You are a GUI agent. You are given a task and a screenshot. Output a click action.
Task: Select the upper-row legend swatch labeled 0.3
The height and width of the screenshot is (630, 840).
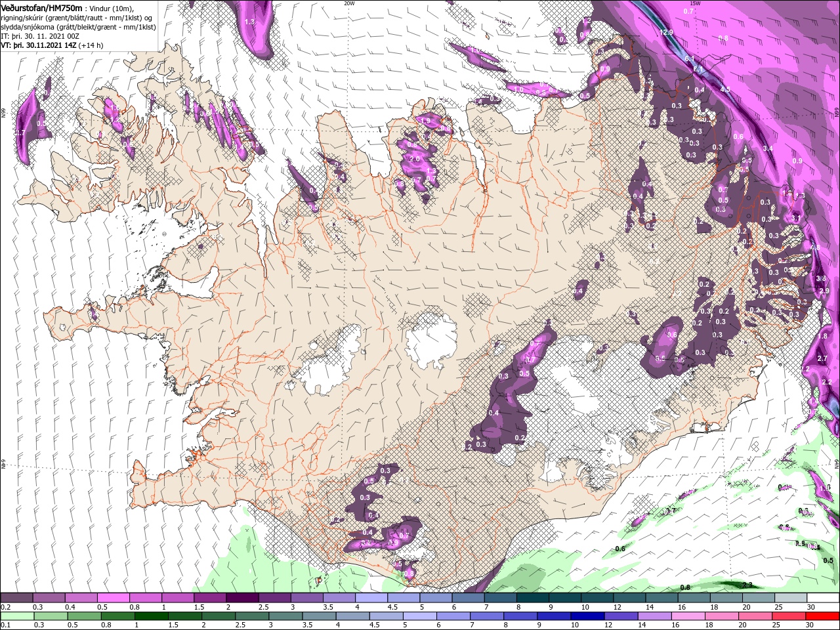[x=49, y=598]
